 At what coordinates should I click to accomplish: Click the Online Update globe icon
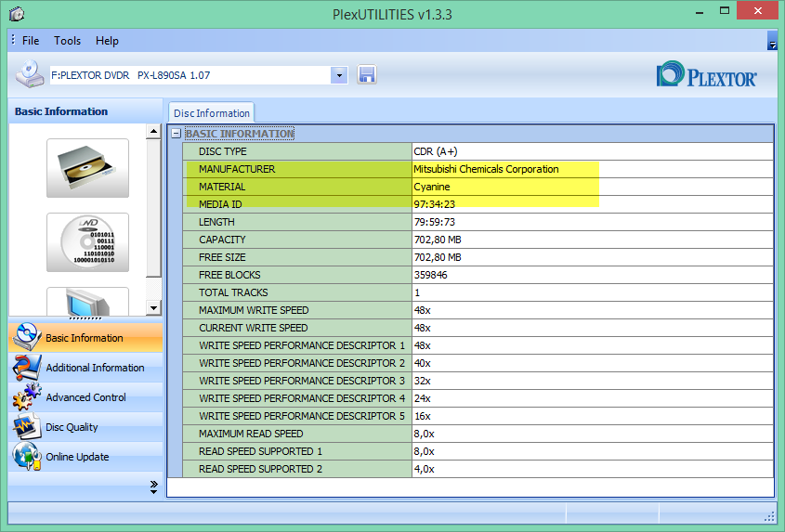tap(27, 457)
